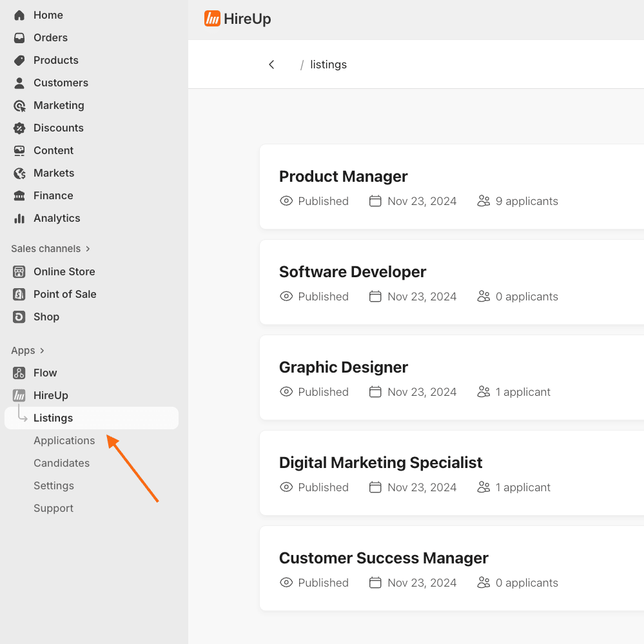
Task: Select Candidates in the HireUp submenu
Action: (x=61, y=463)
